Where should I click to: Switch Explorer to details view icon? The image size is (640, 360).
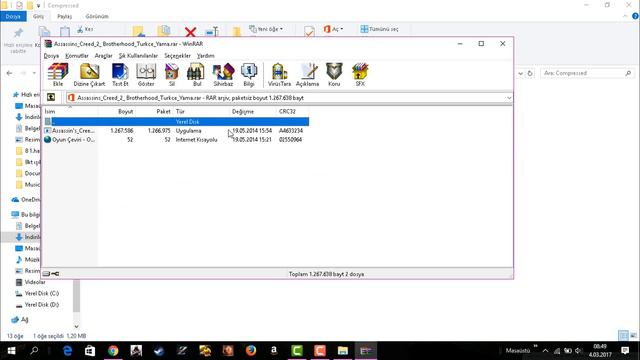tap(623, 336)
